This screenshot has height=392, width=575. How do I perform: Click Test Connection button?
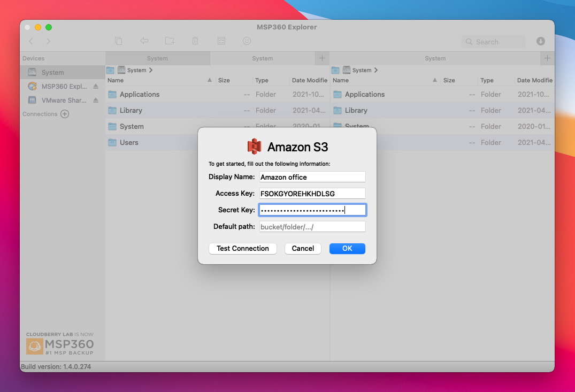pyautogui.click(x=243, y=248)
